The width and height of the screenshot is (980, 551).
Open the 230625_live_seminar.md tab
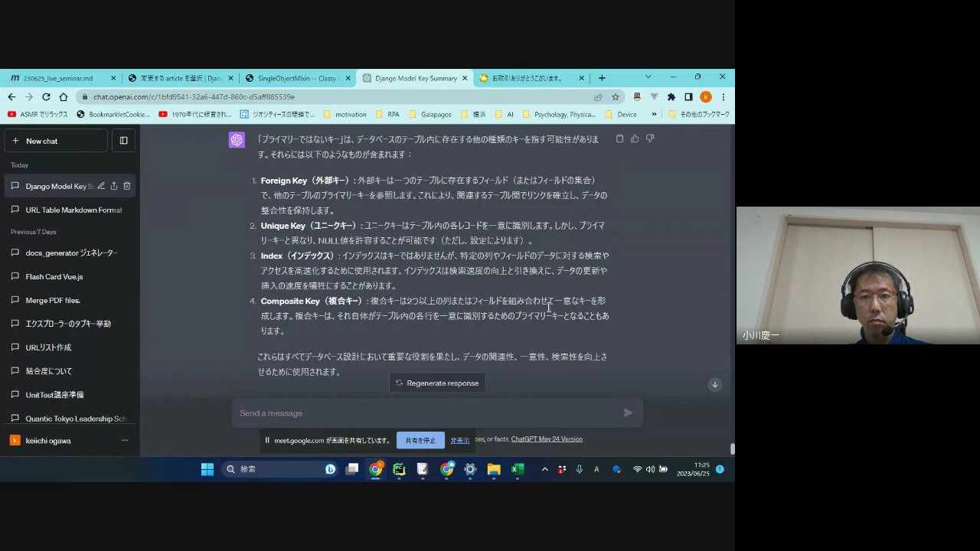click(x=58, y=78)
